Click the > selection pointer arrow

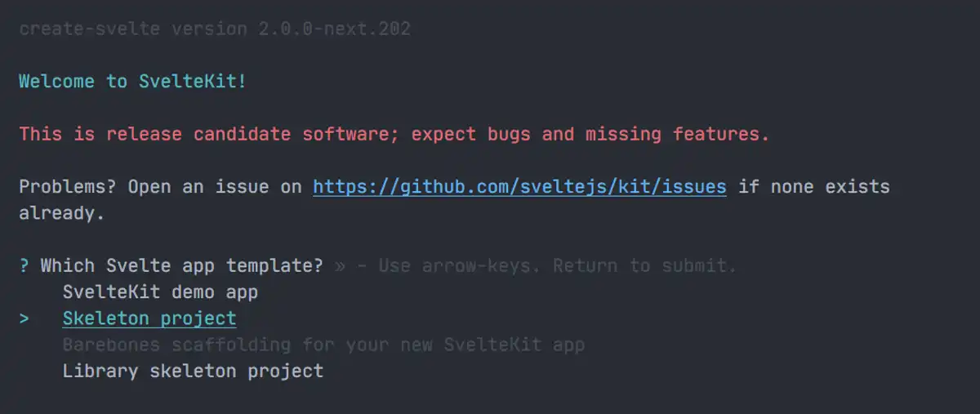pyautogui.click(x=24, y=318)
